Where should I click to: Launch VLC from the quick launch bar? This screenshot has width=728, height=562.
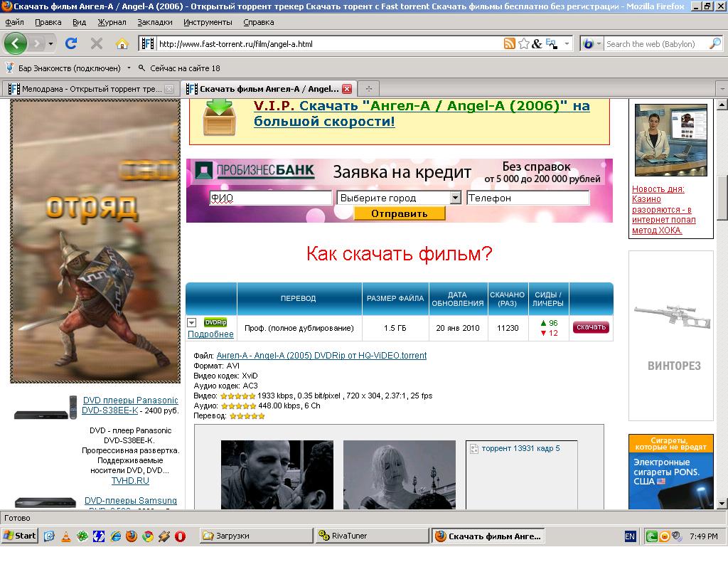point(66,536)
